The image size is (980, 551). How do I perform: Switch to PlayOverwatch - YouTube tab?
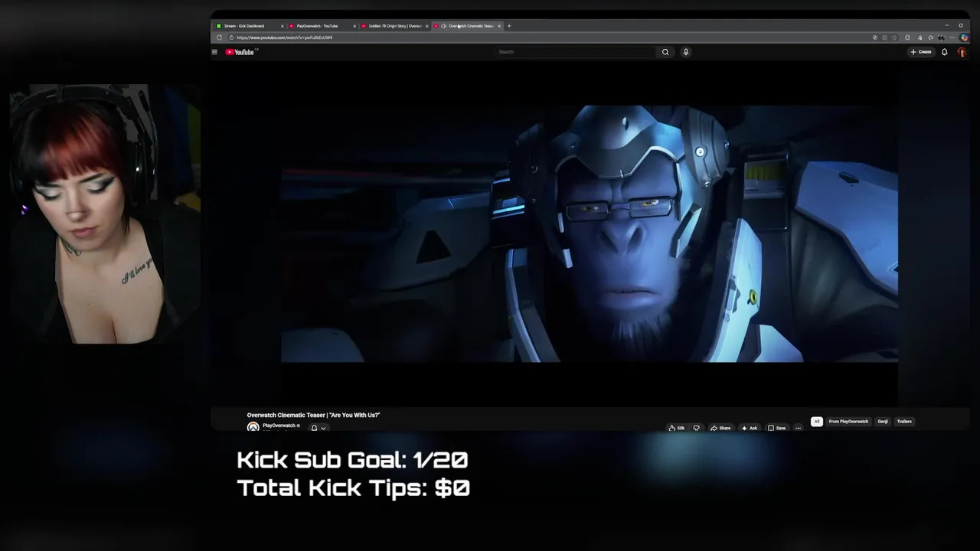click(322, 26)
